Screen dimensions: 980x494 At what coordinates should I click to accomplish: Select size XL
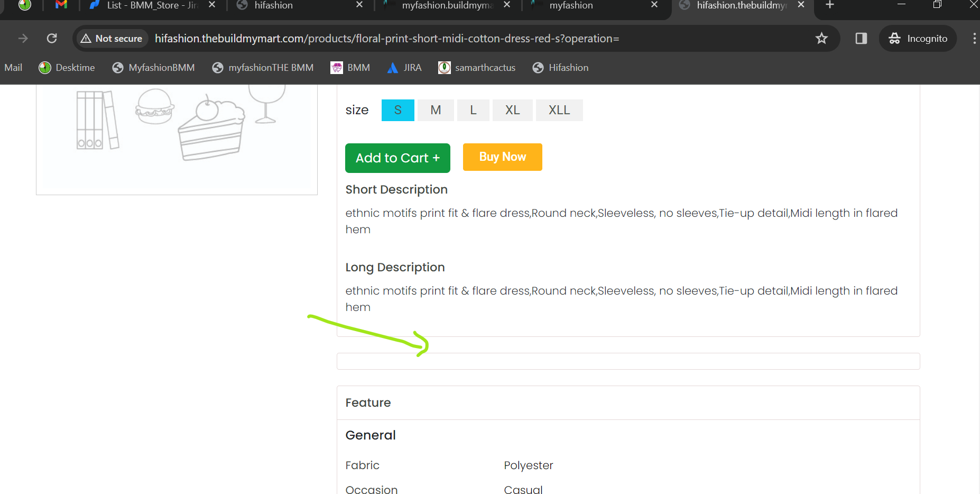pyautogui.click(x=513, y=110)
